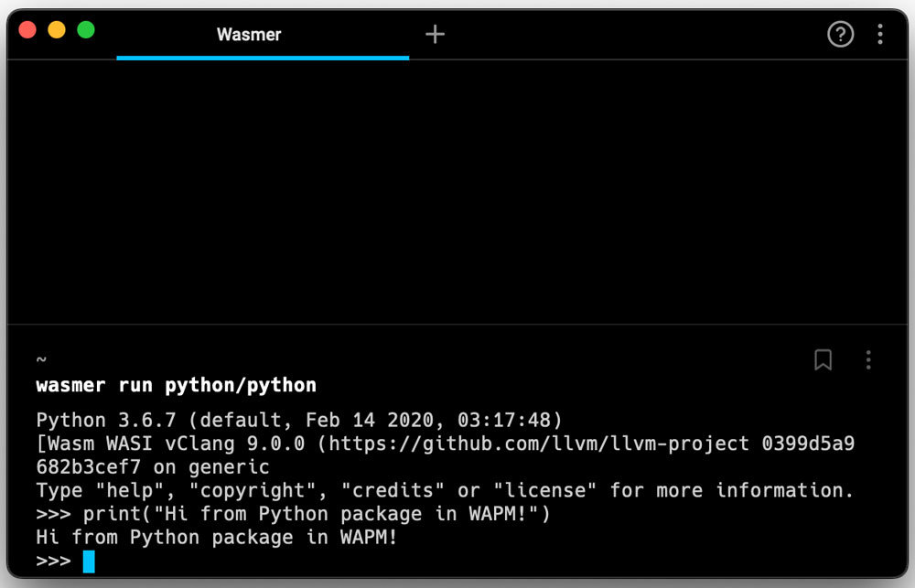Open the terminal panel overflow menu
The image size is (915, 588).
(867, 360)
